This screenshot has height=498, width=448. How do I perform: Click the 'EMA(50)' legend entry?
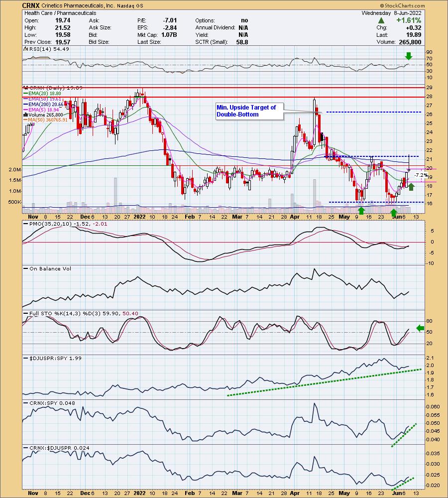click(x=42, y=99)
